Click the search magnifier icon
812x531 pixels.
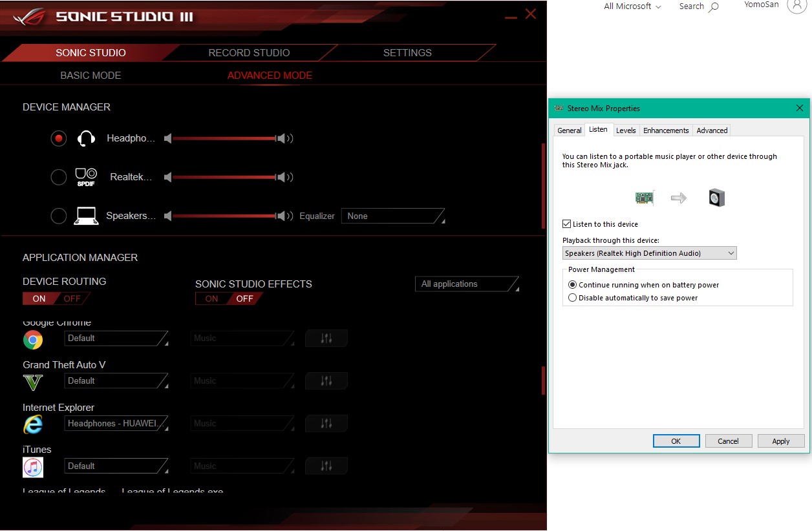[x=714, y=7]
